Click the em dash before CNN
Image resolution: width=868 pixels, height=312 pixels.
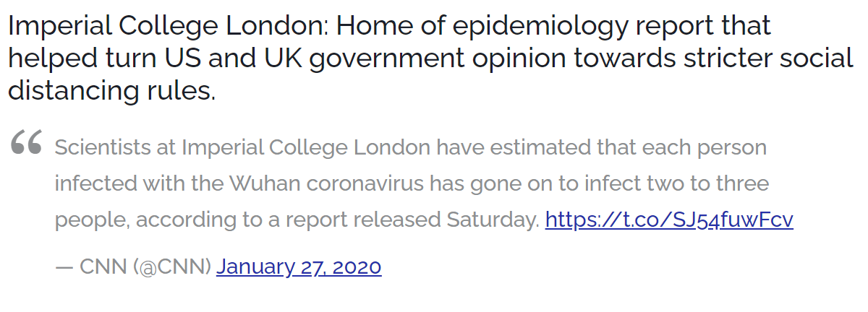(x=64, y=267)
